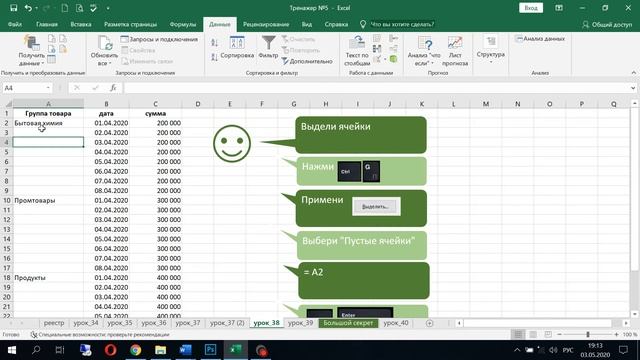
Task: Add a new sheet with plus icon
Action: point(429,323)
